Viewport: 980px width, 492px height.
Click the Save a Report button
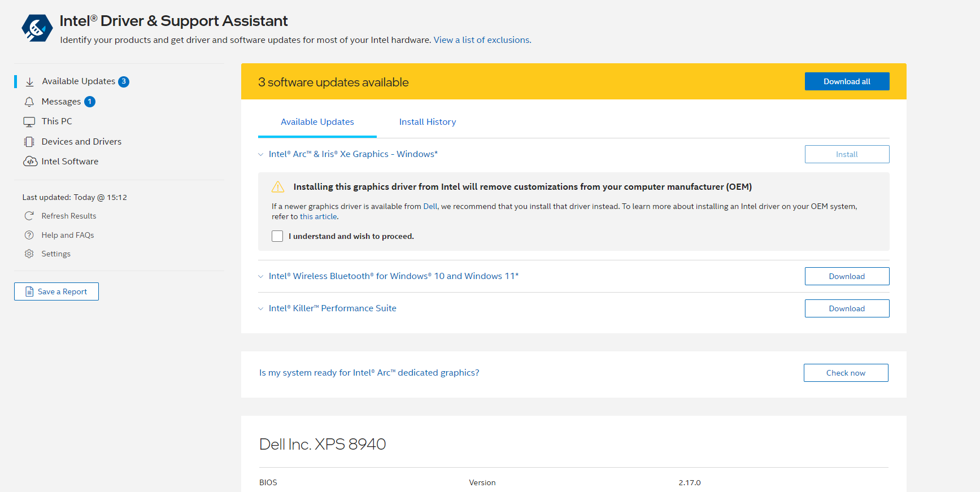(x=56, y=291)
